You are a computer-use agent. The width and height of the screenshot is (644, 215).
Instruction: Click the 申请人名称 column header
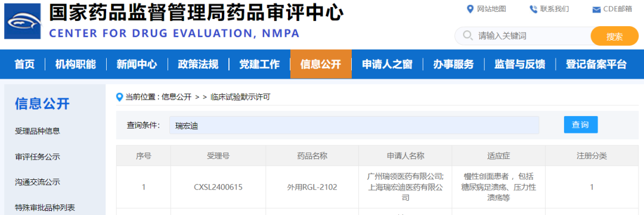(405, 156)
